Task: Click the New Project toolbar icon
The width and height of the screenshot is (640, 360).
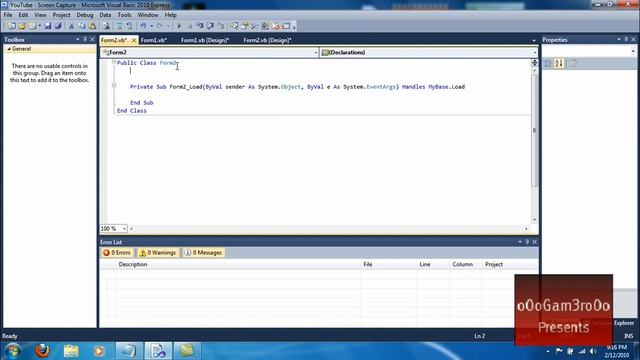Action: pos(11,26)
